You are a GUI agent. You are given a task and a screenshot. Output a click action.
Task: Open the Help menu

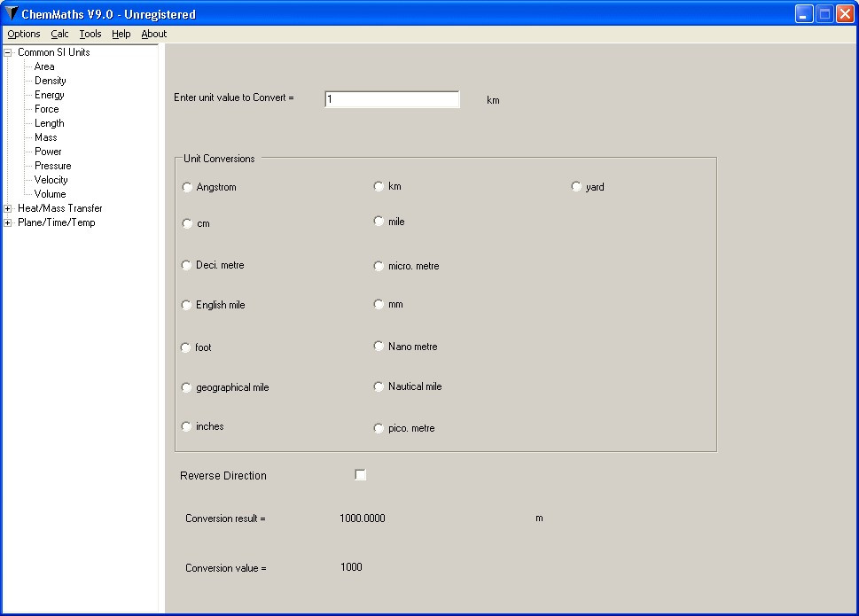[121, 34]
